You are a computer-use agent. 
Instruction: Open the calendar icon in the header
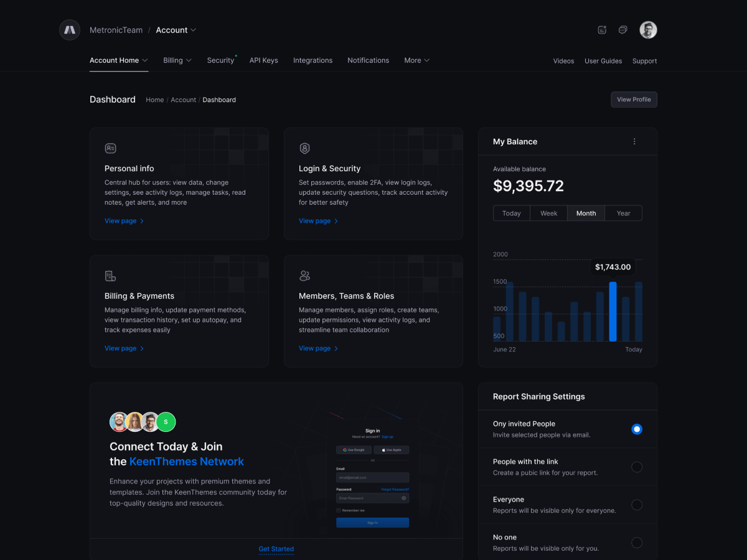point(602,30)
